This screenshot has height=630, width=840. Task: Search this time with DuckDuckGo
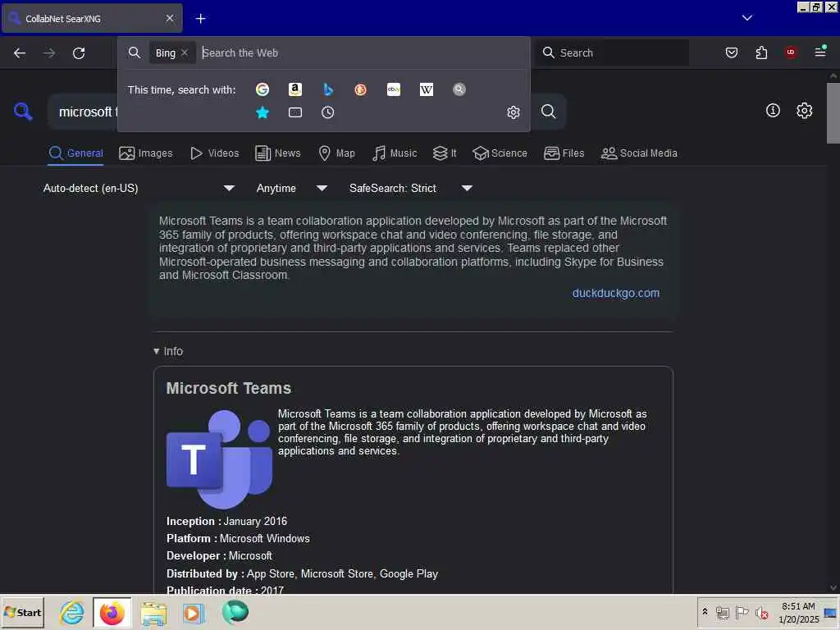(361, 89)
